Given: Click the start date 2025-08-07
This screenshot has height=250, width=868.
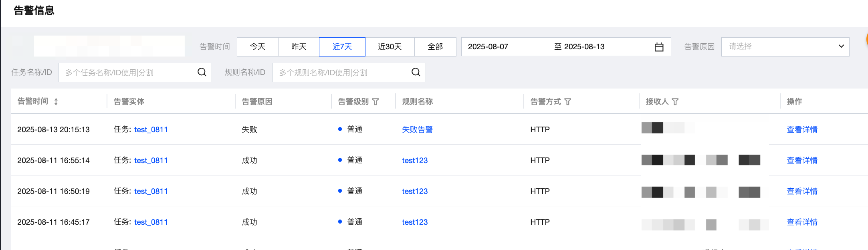Looking at the screenshot, I should pyautogui.click(x=488, y=47).
